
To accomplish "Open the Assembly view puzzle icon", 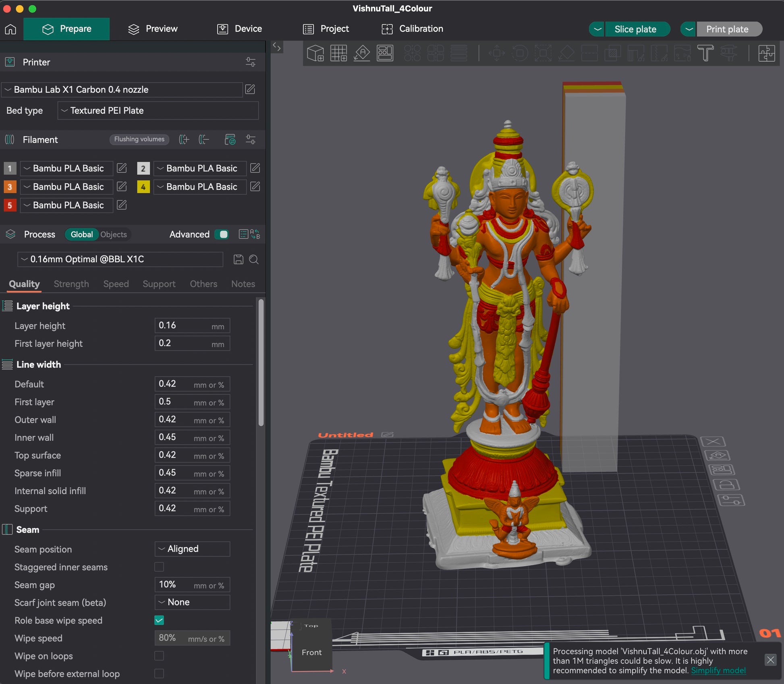I will pos(766,53).
